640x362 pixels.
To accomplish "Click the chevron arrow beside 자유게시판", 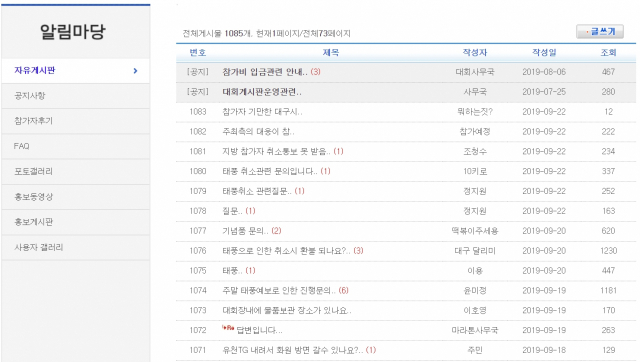I will [x=136, y=71].
